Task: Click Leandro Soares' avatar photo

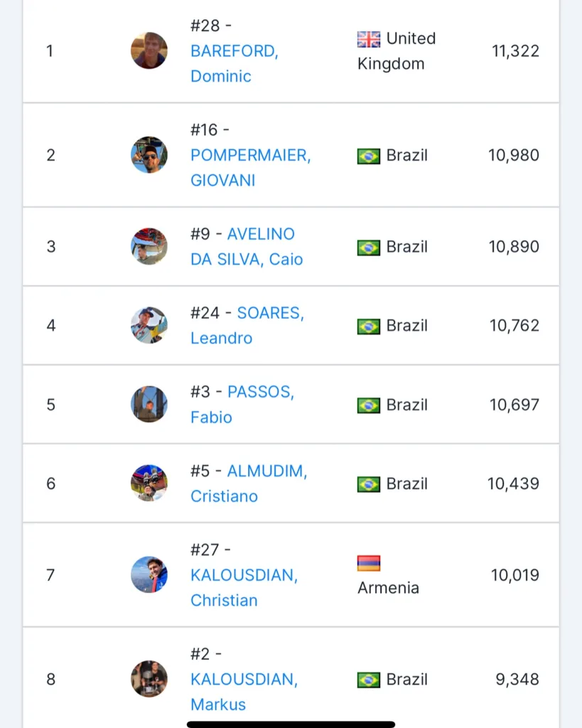Action: [x=149, y=326]
